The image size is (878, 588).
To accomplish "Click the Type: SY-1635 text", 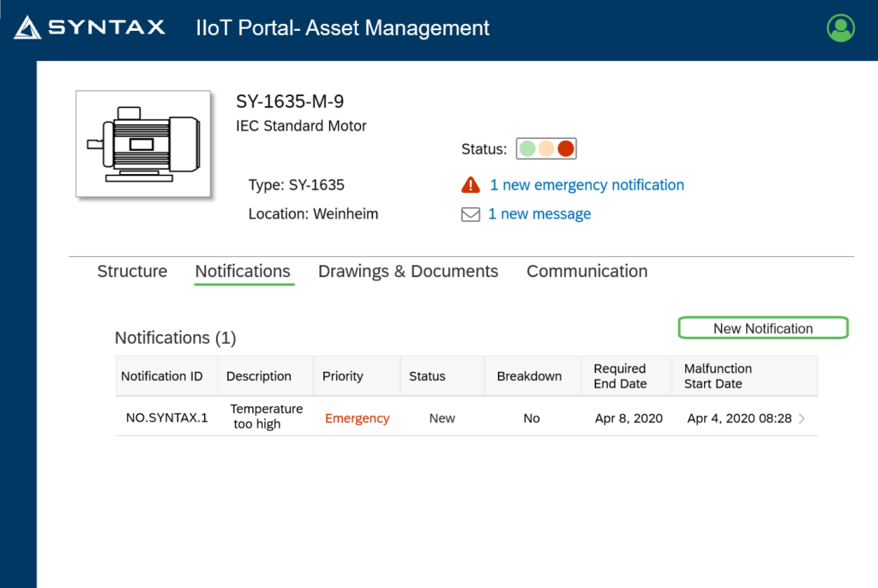I will tap(296, 185).
